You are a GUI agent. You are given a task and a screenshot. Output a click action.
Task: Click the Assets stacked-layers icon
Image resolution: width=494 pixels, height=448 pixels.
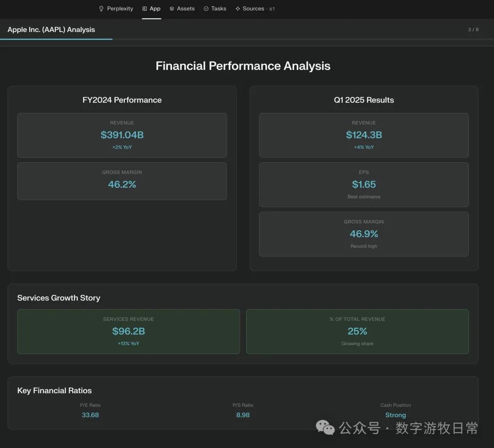pyautogui.click(x=172, y=9)
